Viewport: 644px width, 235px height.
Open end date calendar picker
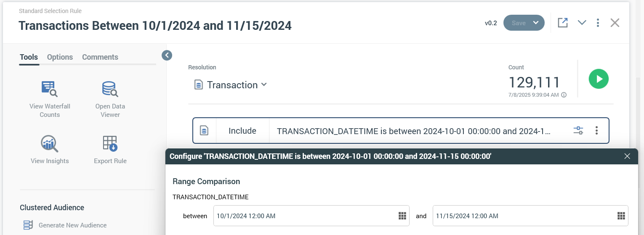pos(621,216)
